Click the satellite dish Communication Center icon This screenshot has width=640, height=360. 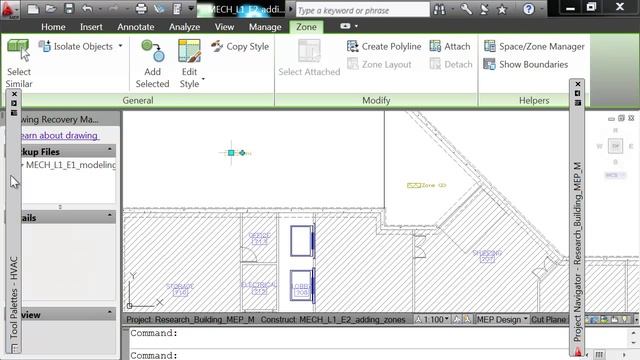point(484,9)
